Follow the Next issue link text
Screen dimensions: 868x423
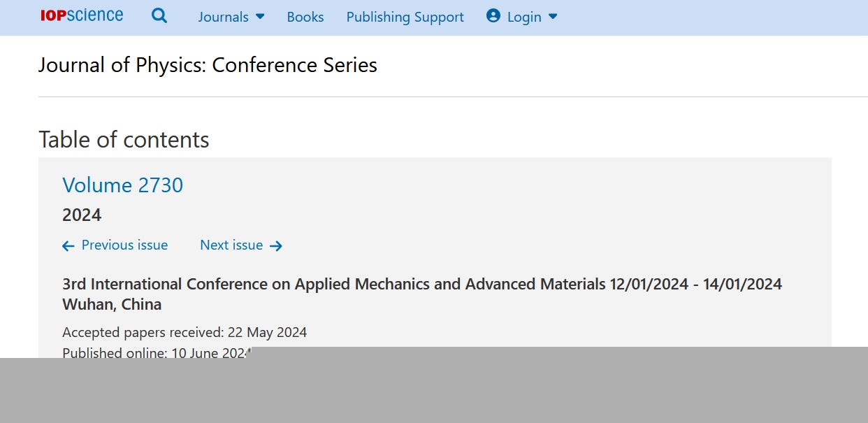231,245
